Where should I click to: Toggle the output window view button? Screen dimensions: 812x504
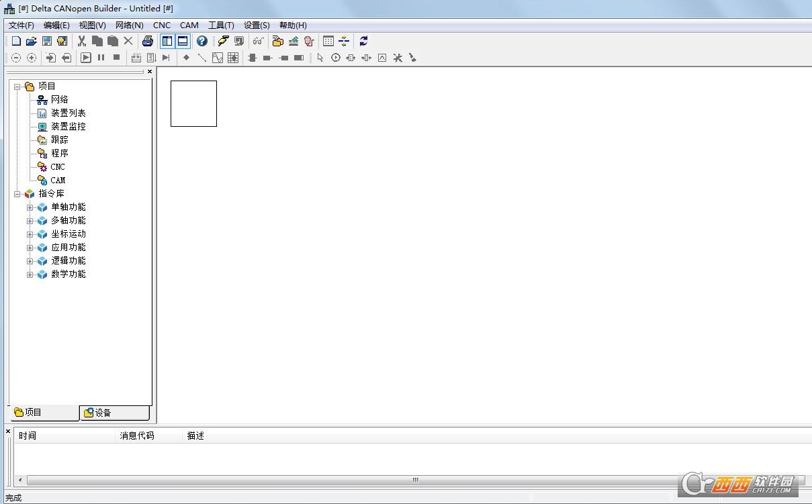tap(183, 42)
